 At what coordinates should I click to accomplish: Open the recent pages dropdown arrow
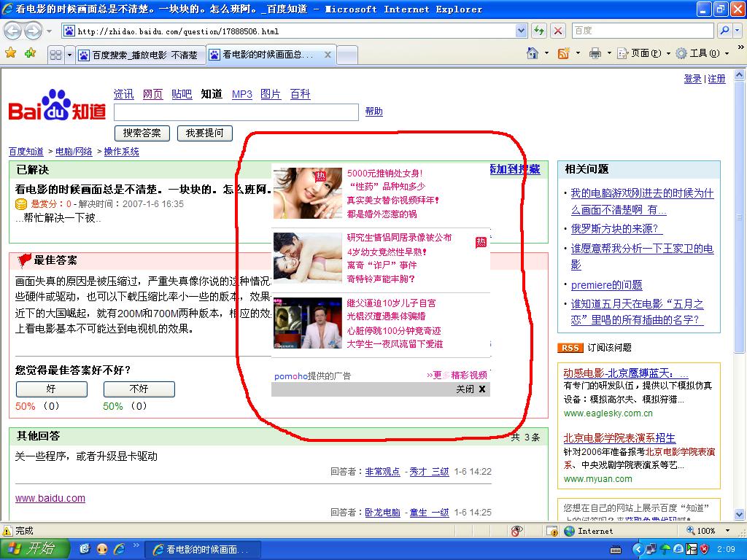click(x=49, y=31)
